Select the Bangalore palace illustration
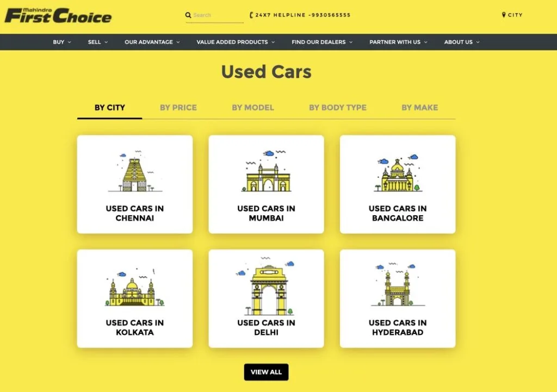 [x=398, y=173]
